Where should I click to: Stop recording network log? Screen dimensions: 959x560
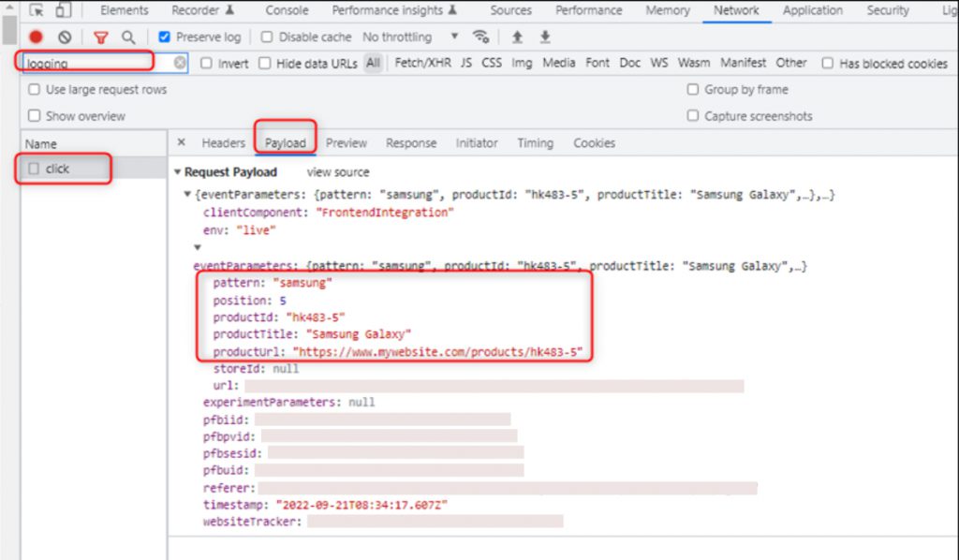point(37,37)
